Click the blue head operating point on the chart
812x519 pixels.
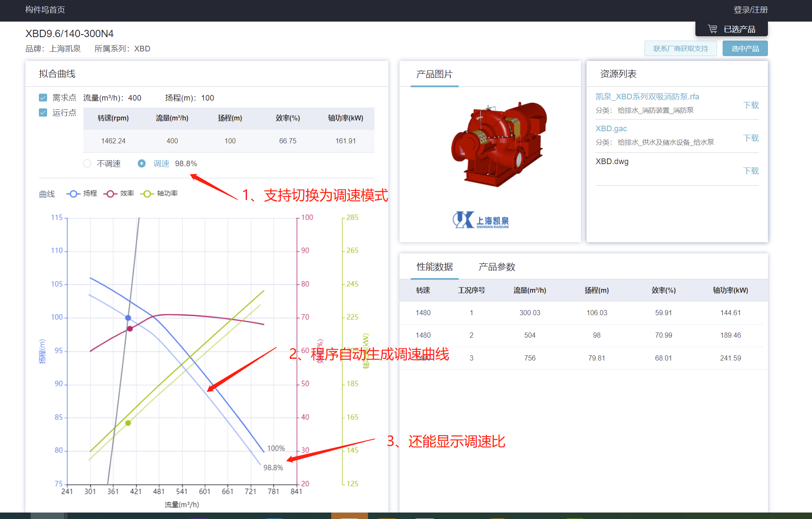(128, 318)
